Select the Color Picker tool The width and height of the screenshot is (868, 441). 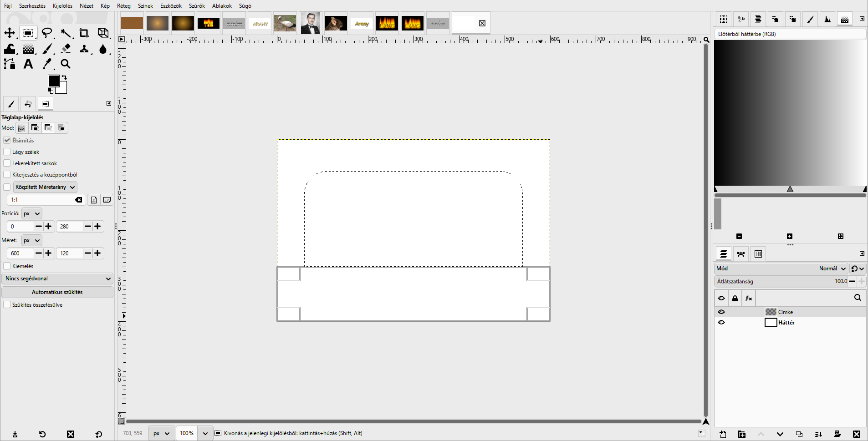coord(47,64)
